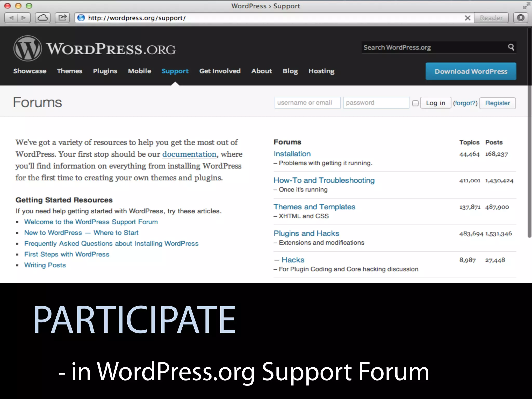Click the Forums page heading

point(38,102)
